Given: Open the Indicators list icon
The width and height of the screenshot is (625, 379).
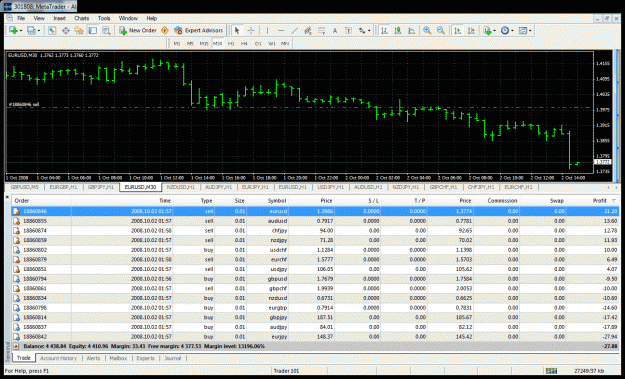Looking at the screenshot, I should tap(487, 30).
